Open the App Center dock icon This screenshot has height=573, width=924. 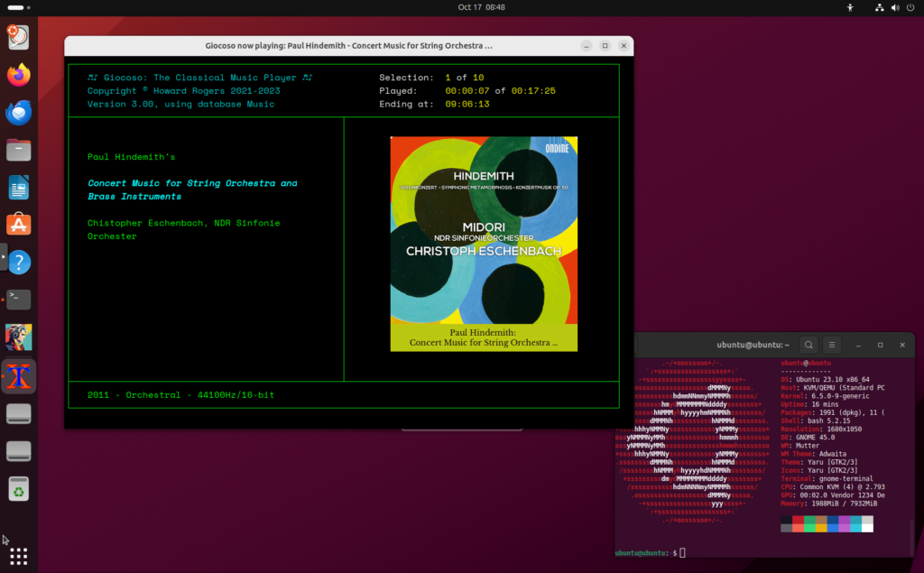coord(19,225)
